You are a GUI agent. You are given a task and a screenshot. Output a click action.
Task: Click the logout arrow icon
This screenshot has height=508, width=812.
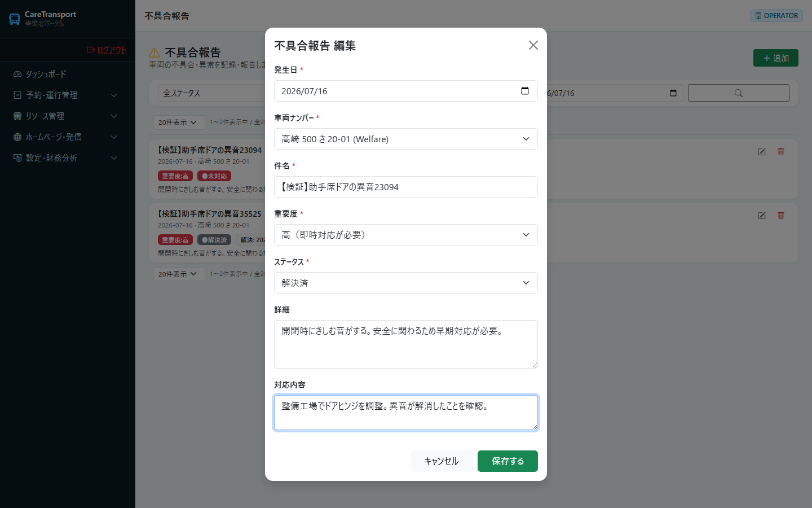pyautogui.click(x=91, y=50)
